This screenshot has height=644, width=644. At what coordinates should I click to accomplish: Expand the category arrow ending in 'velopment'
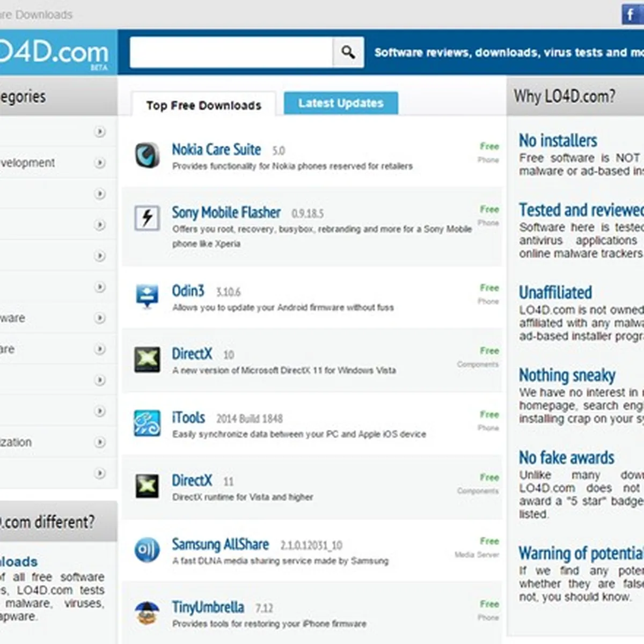click(100, 163)
